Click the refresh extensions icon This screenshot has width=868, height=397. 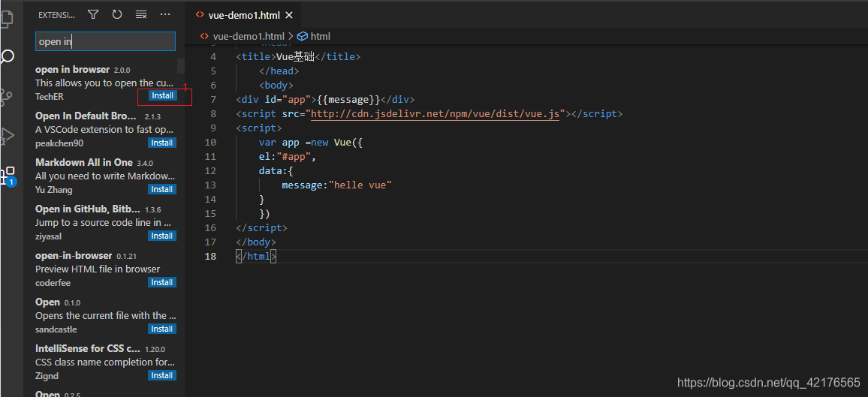(x=117, y=15)
